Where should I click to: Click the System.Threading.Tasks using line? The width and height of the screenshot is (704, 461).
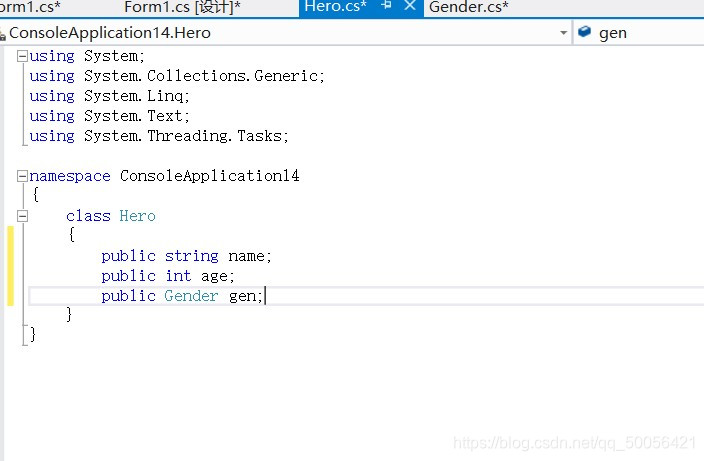(159, 136)
